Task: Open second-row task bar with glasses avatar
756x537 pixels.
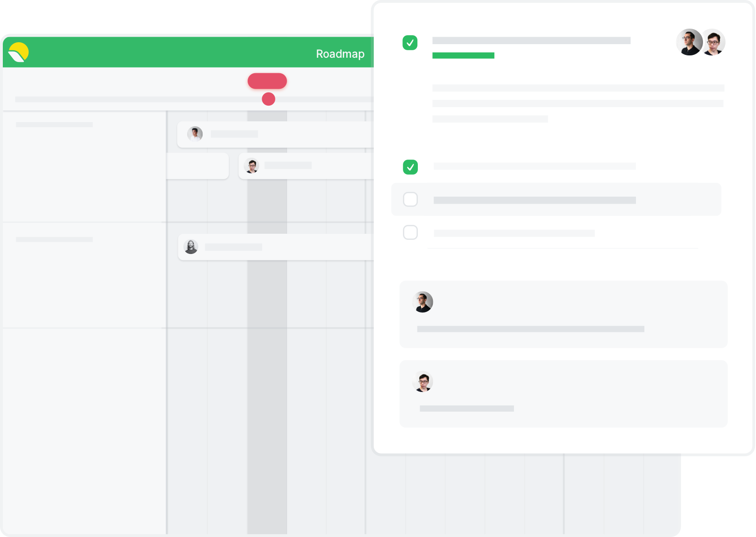Action: click(306, 166)
